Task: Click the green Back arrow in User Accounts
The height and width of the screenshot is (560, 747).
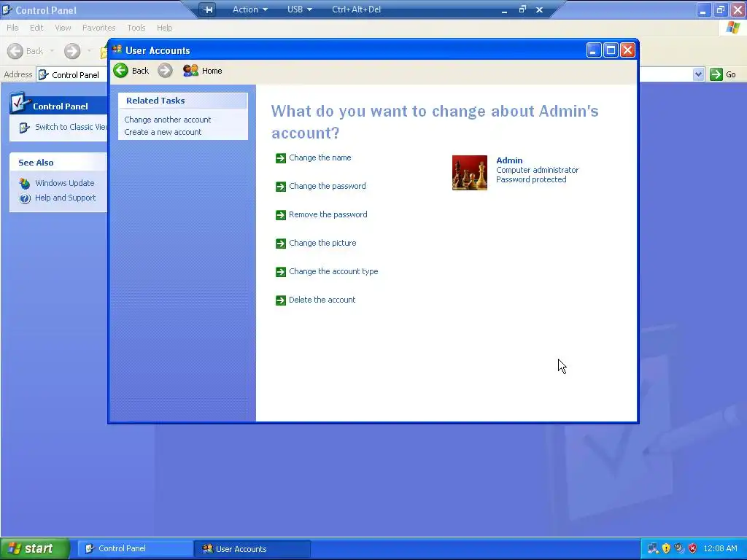Action: 120,71
